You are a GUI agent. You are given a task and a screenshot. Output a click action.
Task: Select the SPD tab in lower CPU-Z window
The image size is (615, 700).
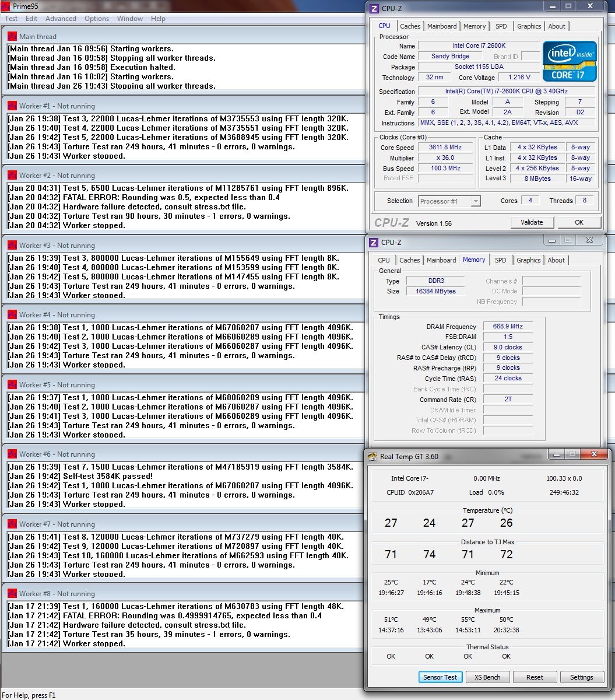coord(501,260)
